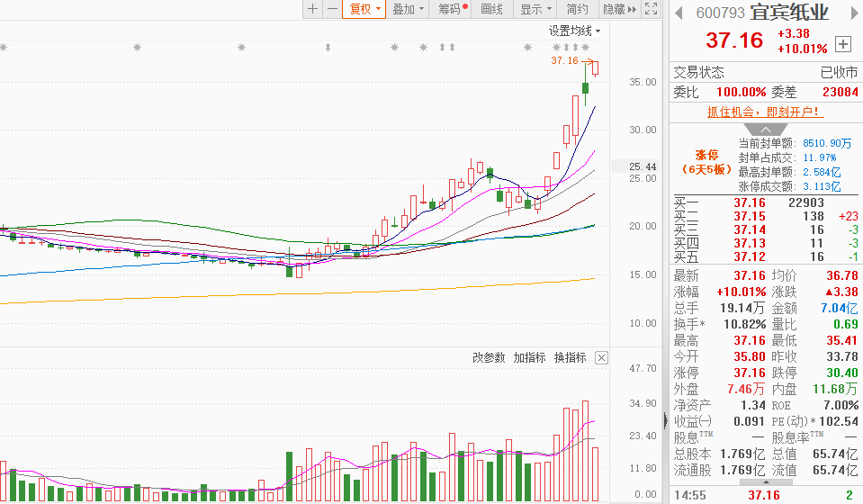Image resolution: width=863 pixels, height=504 pixels.
Task: Click the 37.16 high price marker
Action: [565, 60]
